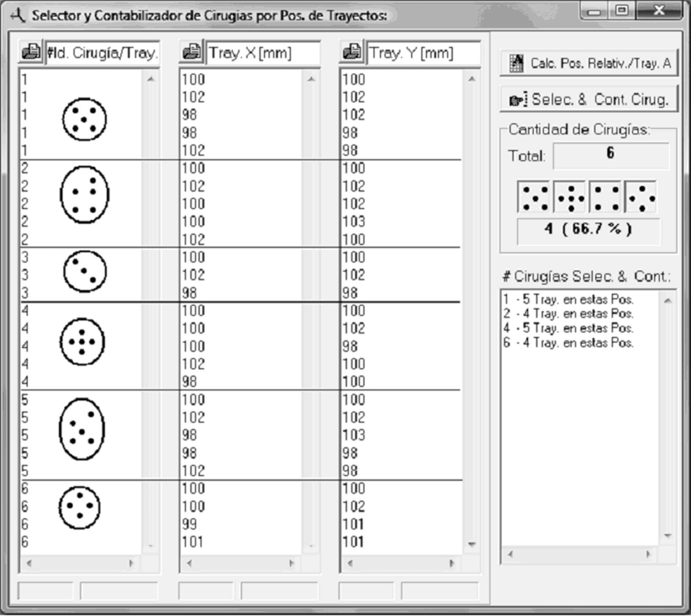Select the five-dot X-shaped trajectory pattern icon

coord(534,198)
